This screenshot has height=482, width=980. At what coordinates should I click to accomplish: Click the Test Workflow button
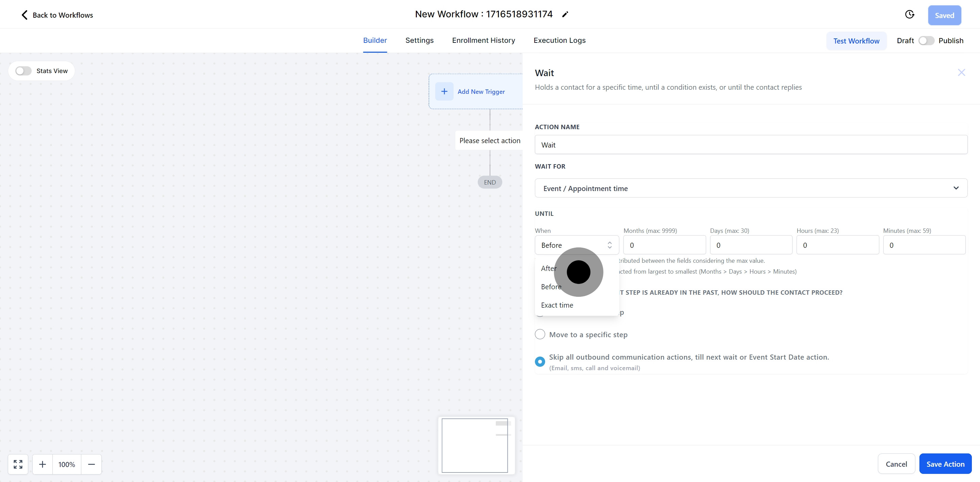(856, 41)
